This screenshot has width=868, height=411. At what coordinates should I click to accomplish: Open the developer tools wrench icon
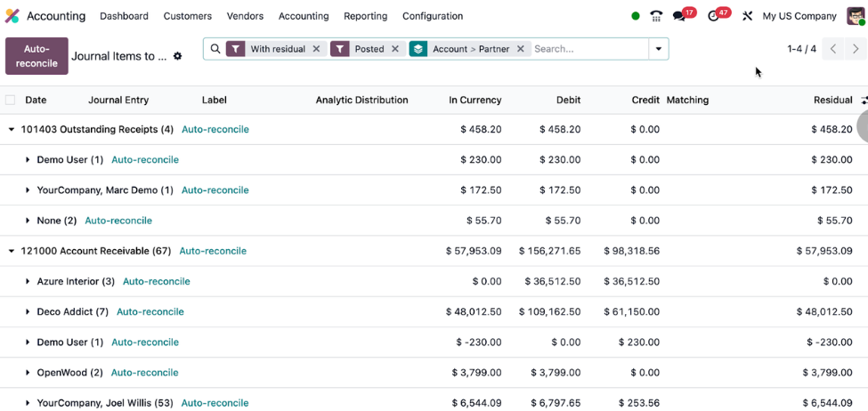747,16
